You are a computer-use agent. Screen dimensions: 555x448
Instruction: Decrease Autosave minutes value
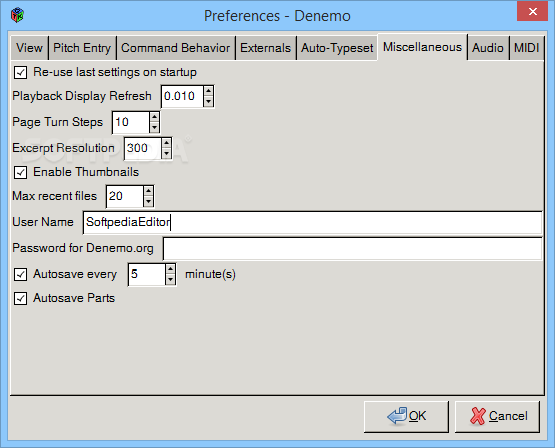171,279
